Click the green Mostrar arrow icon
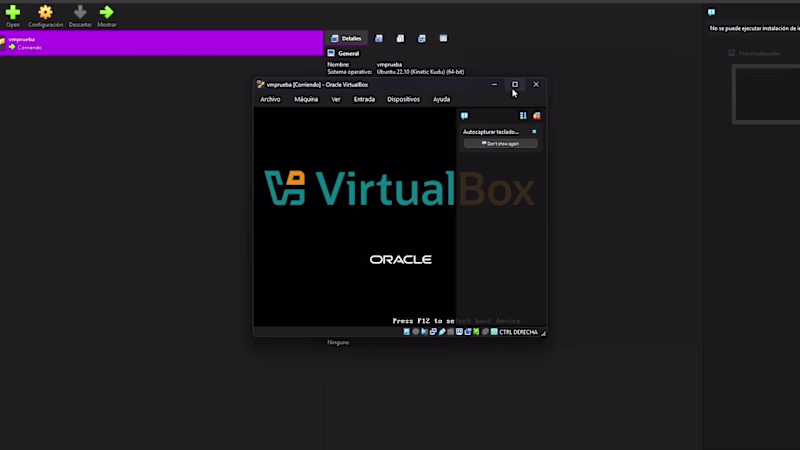Screen dimensions: 800x450 (107, 12)
